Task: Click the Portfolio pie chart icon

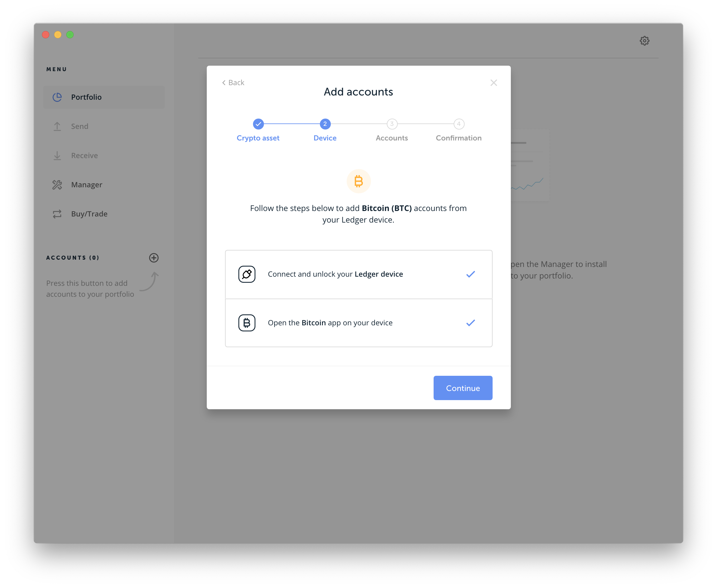Action: 57,97
